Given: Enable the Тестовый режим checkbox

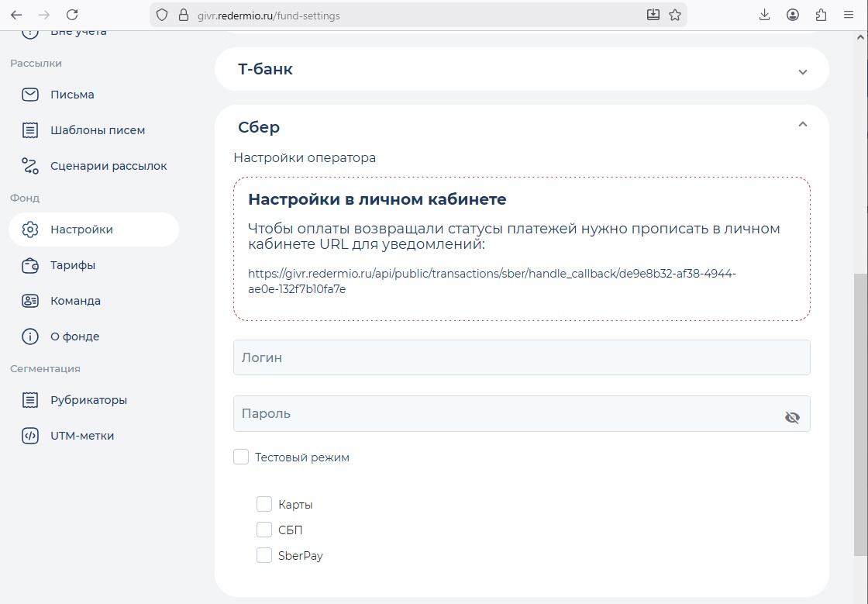Looking at the screenshot, I should (x=241, y=457).
